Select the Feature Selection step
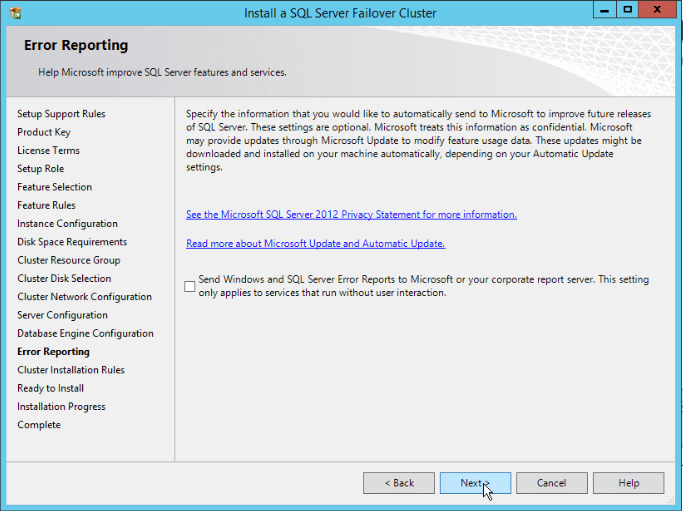683x511 pixels. [54, 187]
